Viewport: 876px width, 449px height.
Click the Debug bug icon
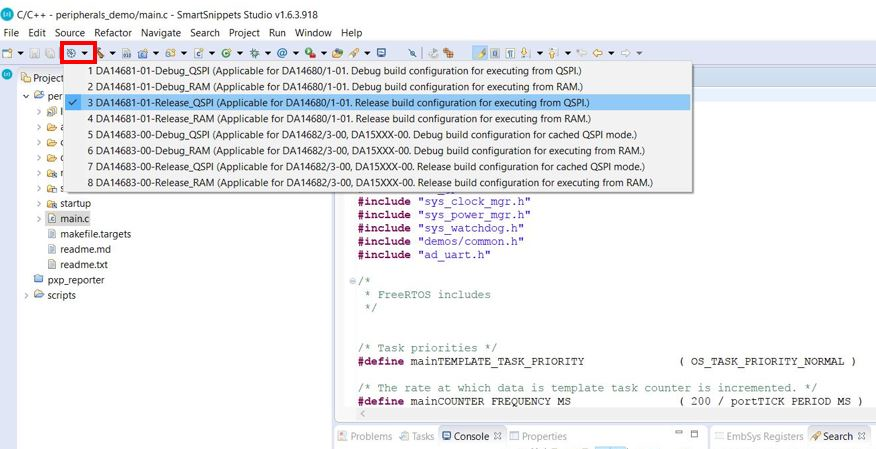click(254, 53)
